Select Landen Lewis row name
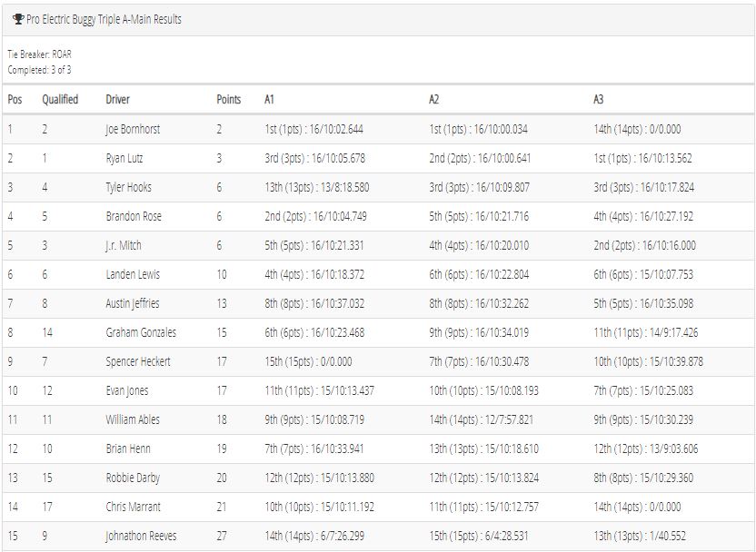The image size is (756, 552). point(133,274)
